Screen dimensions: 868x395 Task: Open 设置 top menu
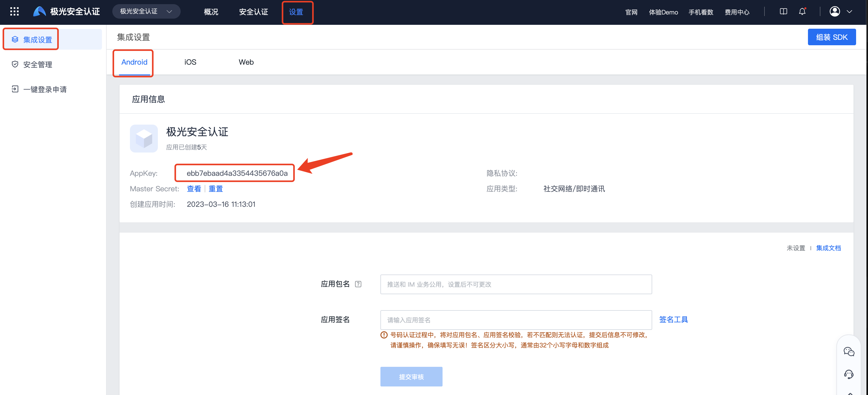[296, 12]
